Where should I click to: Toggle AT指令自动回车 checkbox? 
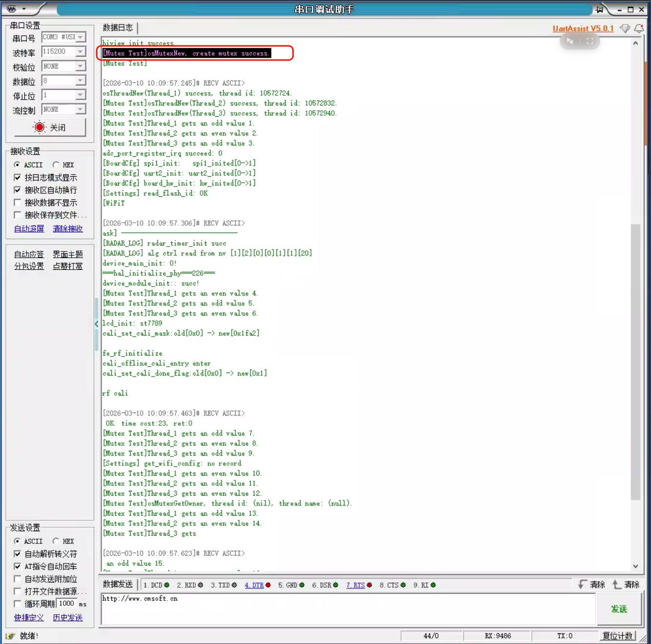[x=18, y=566]
